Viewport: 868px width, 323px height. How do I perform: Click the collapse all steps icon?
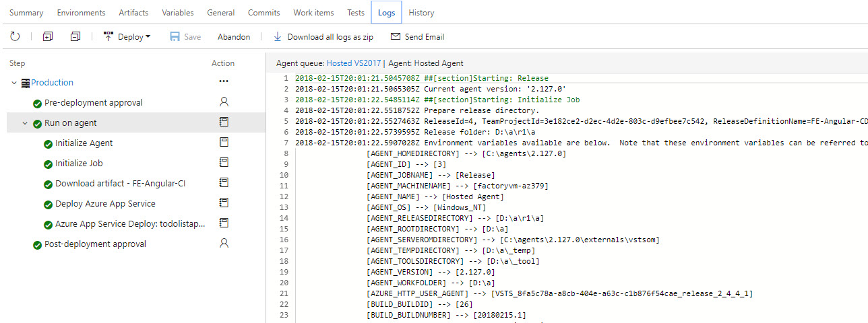tap(75, 37)
